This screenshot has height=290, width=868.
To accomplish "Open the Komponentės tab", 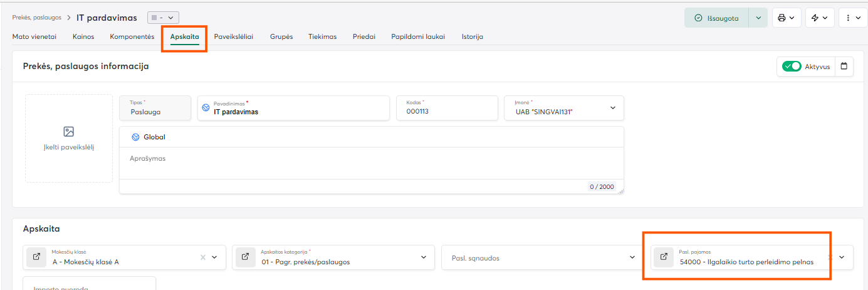I will pyautogui.click(x=132, y=36).
